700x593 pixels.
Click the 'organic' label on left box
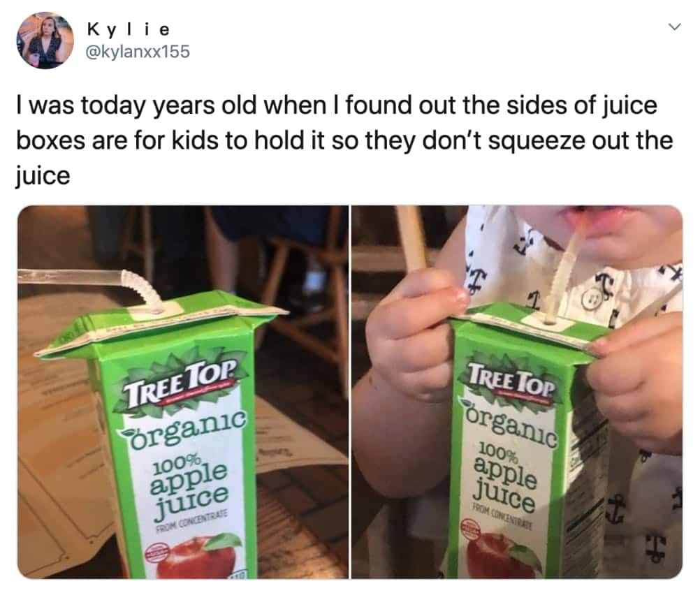182,430
